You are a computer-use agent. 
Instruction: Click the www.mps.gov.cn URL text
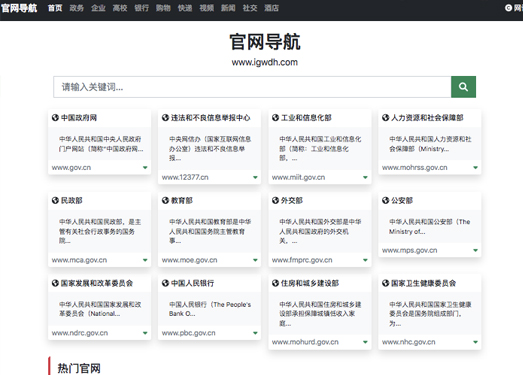tap(410, 250)
